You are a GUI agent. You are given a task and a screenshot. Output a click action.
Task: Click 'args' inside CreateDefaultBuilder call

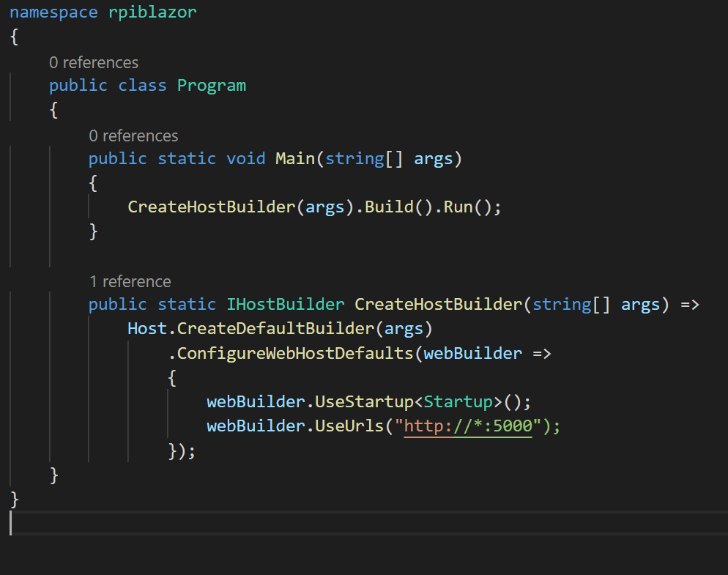point(404,330)
